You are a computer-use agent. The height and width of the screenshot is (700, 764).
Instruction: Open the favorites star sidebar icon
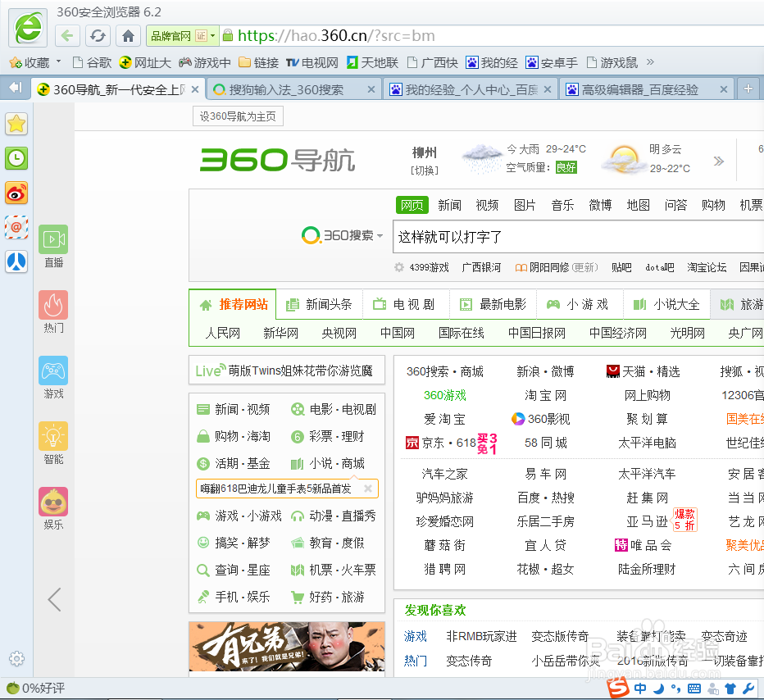pyautogui.click(x=16, y=124)
